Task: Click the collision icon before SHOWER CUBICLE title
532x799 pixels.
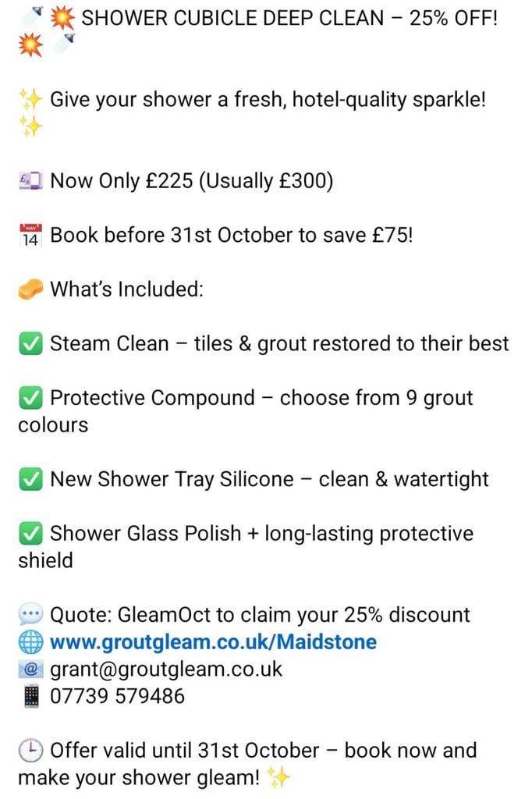Action: point(62,19)
